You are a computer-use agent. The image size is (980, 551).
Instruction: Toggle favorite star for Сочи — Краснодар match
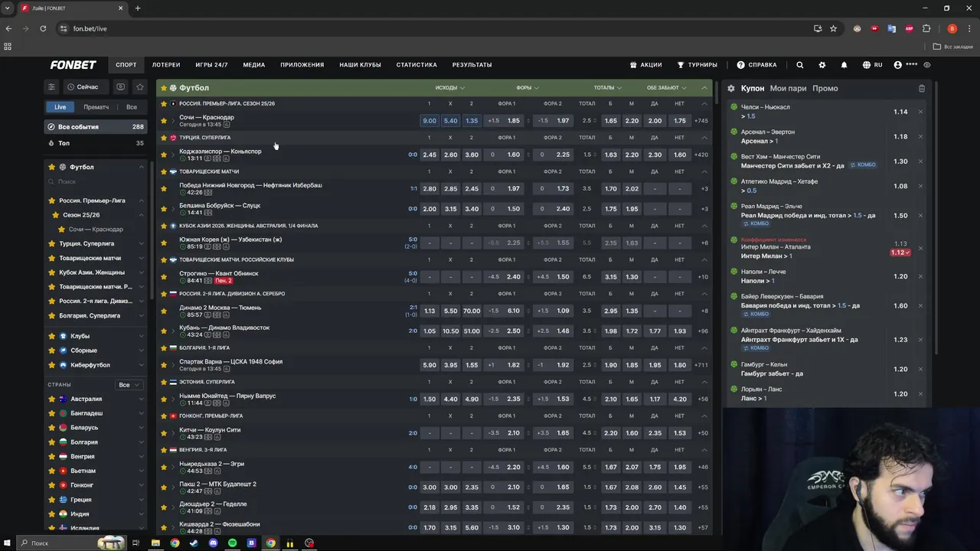(x=164, y=121)
